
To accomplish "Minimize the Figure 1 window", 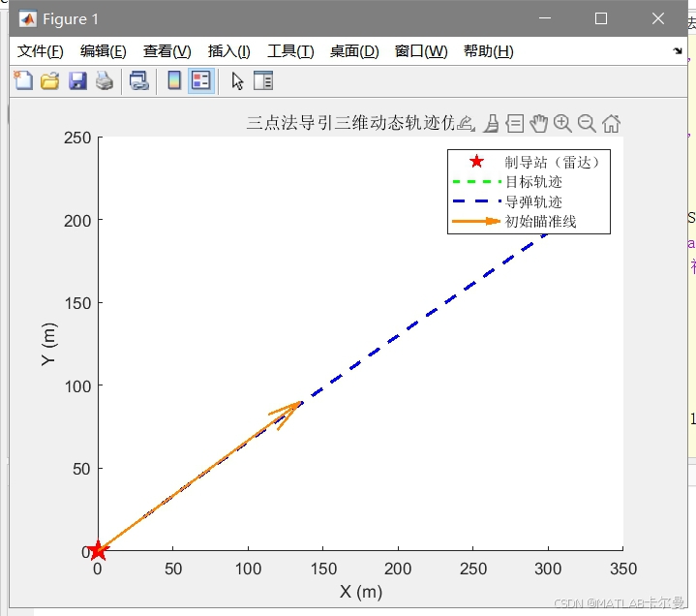I will (x=545, y=18).
